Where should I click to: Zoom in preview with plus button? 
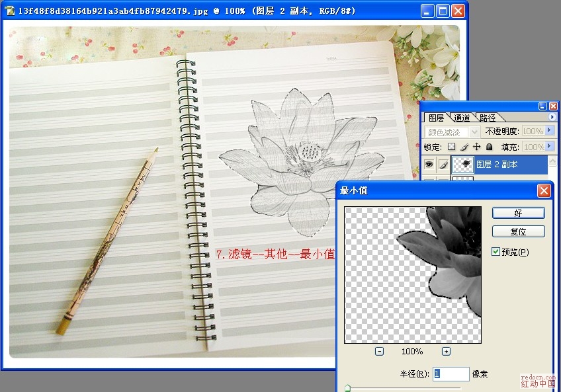447,351
